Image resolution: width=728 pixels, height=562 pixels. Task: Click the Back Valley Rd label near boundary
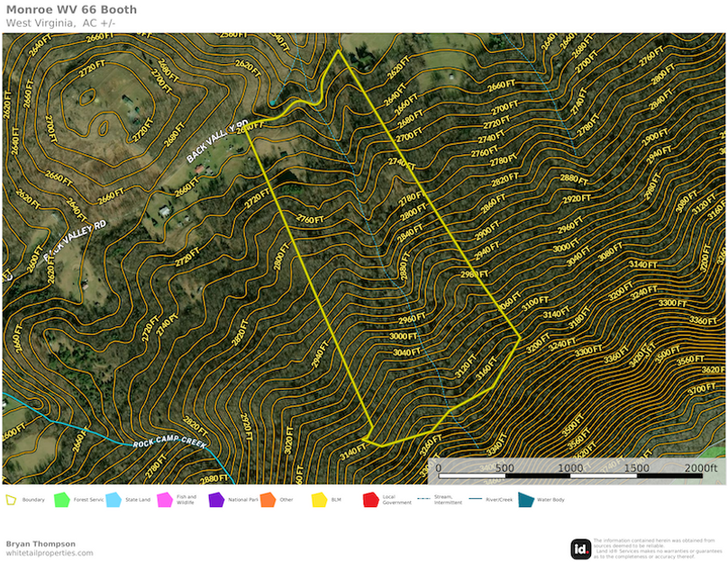pyautogui.click(x=216, y=142)
